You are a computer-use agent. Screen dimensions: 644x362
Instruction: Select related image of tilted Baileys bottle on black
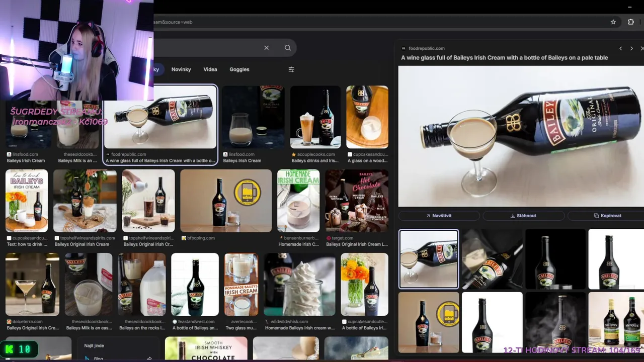click(x=492, y=259)
